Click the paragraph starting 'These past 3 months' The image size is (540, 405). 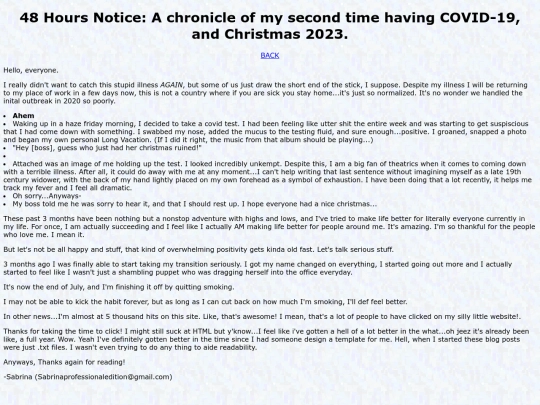click(x=269, y=227)
